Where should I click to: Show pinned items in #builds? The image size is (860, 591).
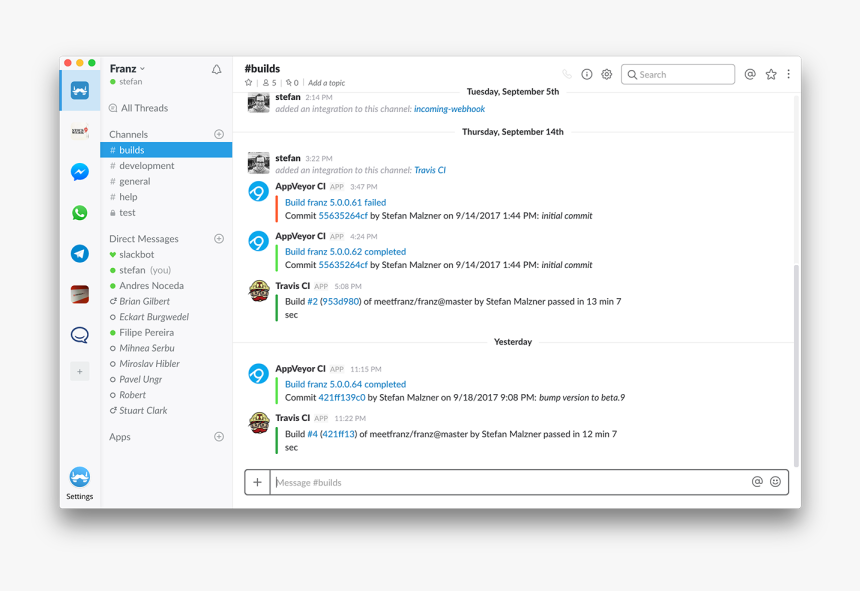pyautogui.click(x=292, y=83)
